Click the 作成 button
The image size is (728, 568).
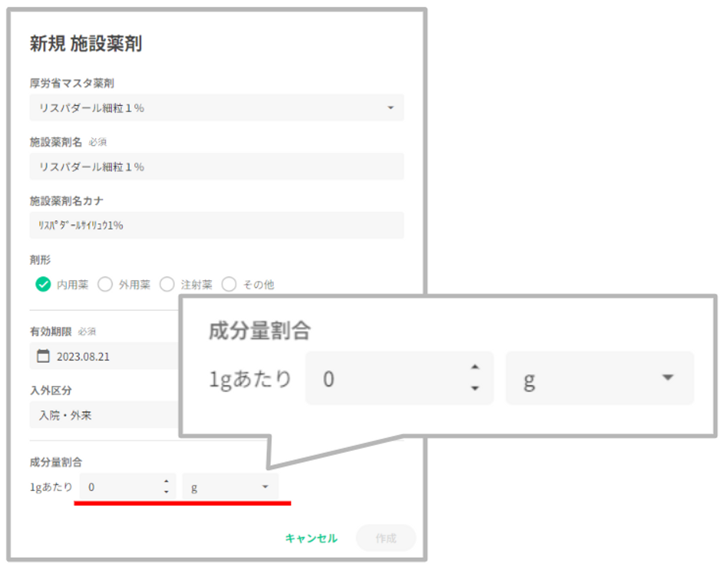pyautogui.click(x=385, y=538)
